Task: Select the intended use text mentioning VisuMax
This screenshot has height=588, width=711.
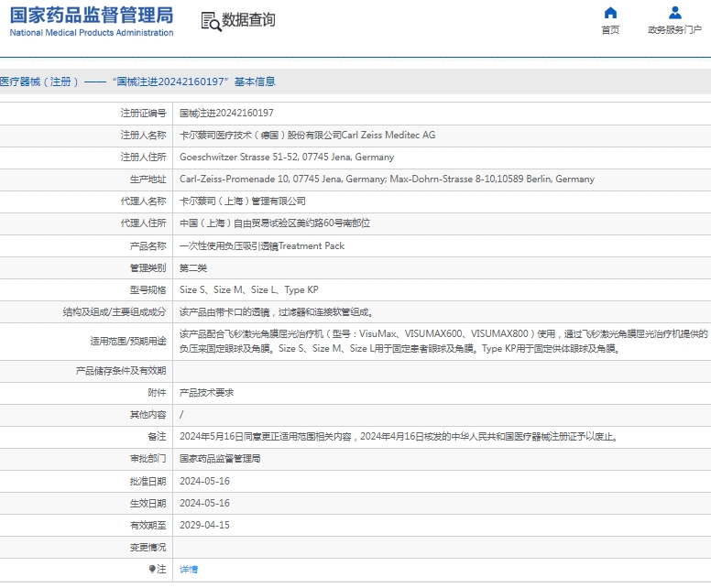Action: click(443, 341)
